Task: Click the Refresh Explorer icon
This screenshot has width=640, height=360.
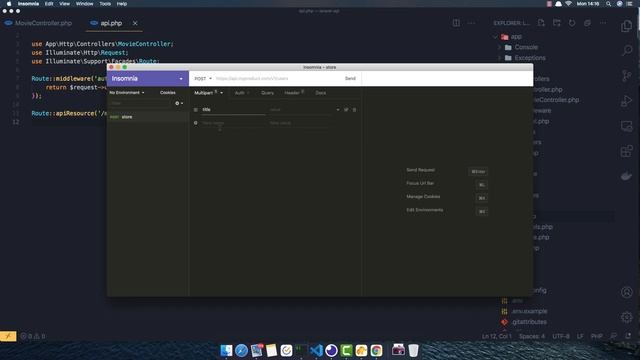Action: 572,23
